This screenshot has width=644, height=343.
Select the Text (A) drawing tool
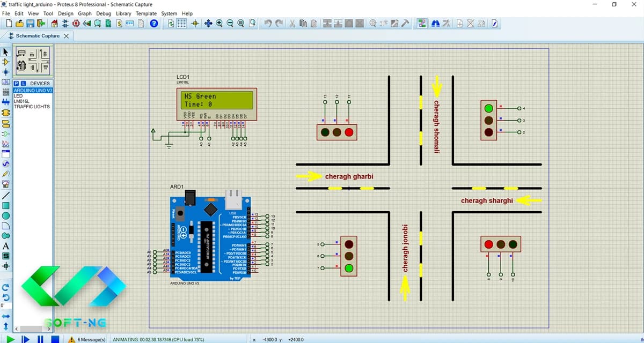click(6, 246)
